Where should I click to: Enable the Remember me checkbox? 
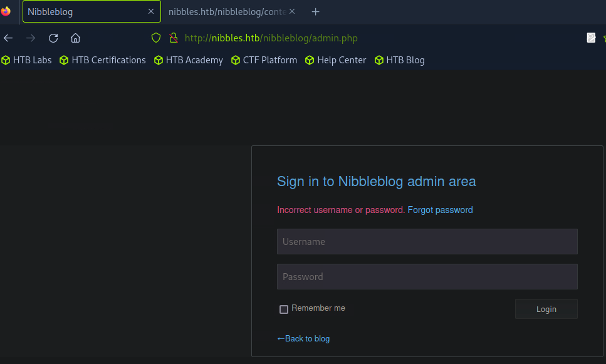pos(284,309)
